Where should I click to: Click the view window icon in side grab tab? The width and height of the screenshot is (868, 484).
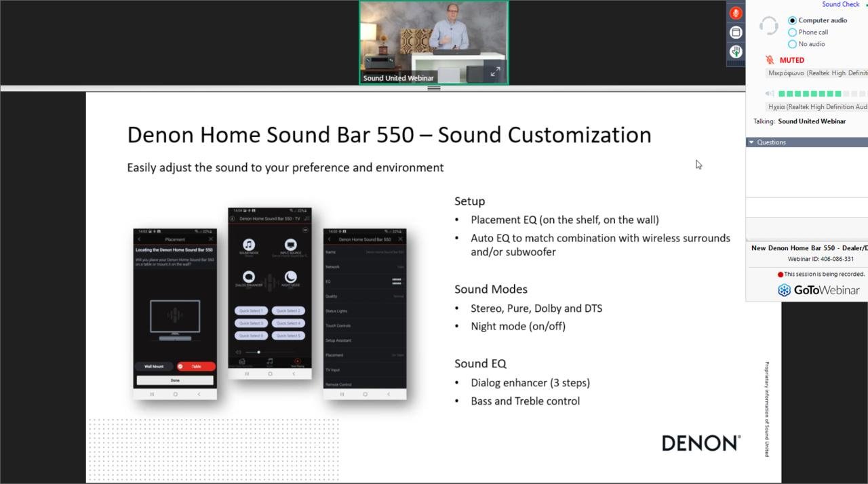coord(736,33)
